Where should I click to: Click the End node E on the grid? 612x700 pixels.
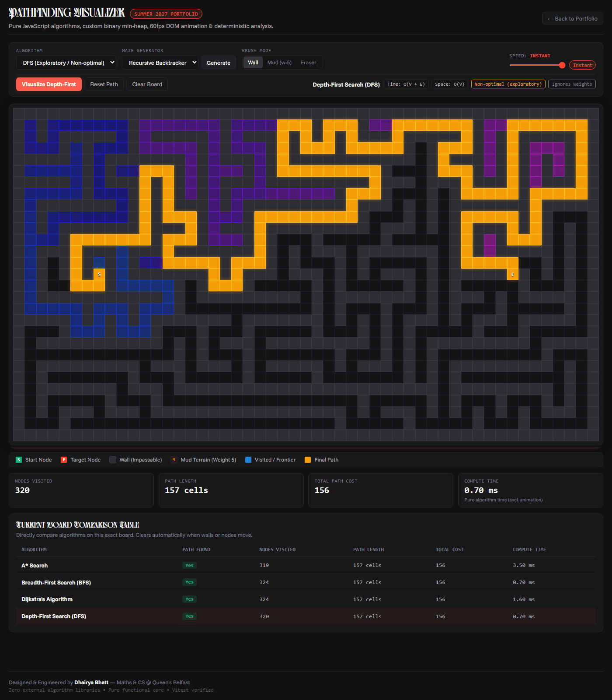[513, 274]
